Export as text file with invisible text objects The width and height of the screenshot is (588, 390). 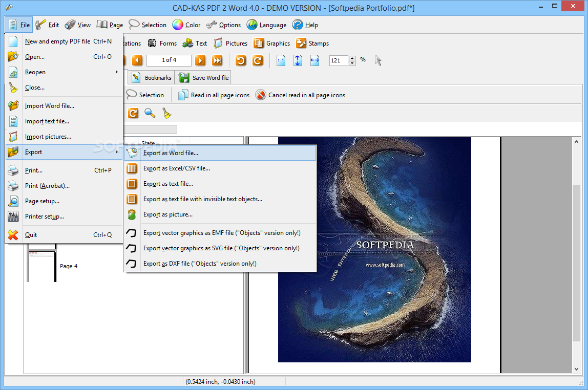[x=220, y=199]
